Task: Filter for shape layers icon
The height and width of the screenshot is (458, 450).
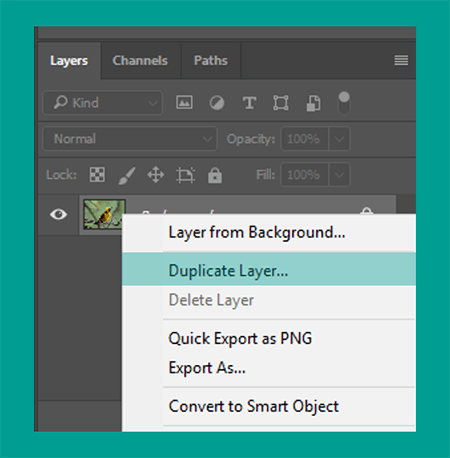Action: 281,103
